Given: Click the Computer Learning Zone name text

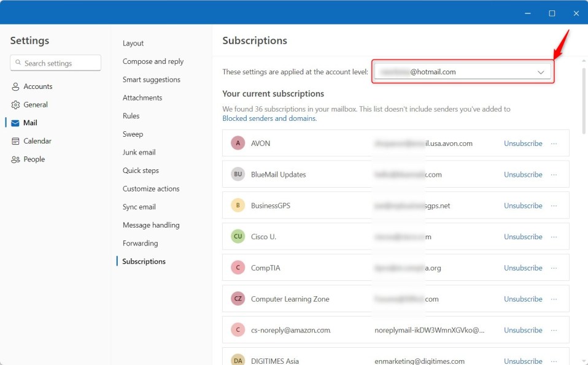Looking at the screenshot, I should pyautogui.click(x=290, y=299).
